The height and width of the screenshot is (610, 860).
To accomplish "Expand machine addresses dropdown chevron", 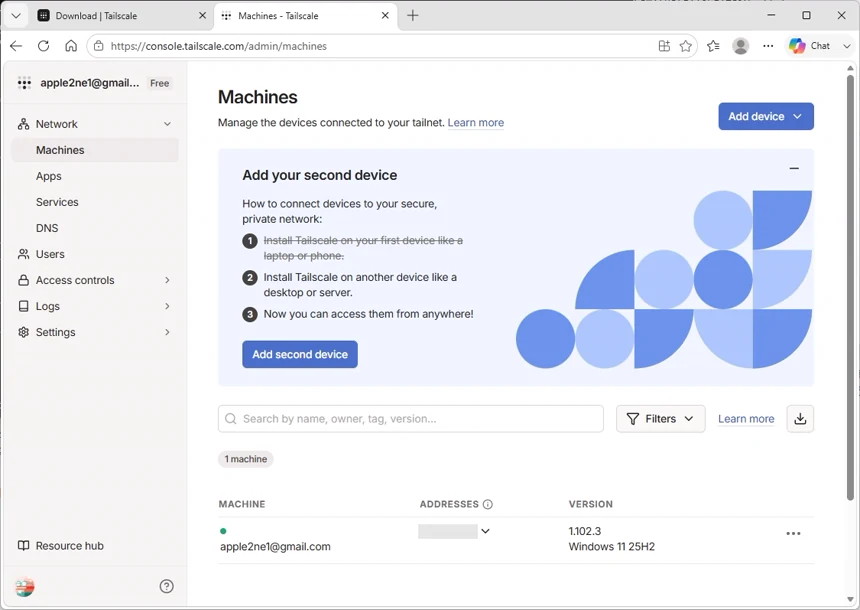I will [x=485, y=531].
